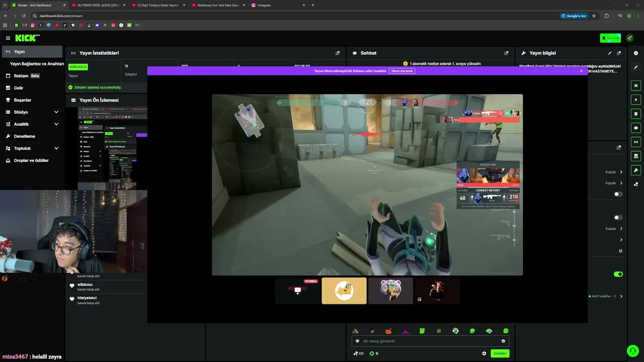The width and height of the screenshot is (644, 362).
Task: Open the emoji picker in message box
Action: tap(503, 341)
